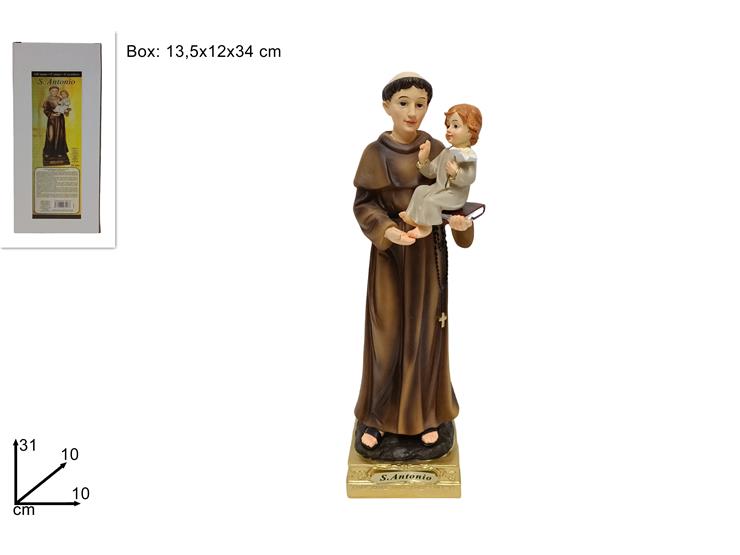This screenshot has width=740, height=555.
Task: Click the vertical arrow of the dimension axes
Action: [16, 471]
